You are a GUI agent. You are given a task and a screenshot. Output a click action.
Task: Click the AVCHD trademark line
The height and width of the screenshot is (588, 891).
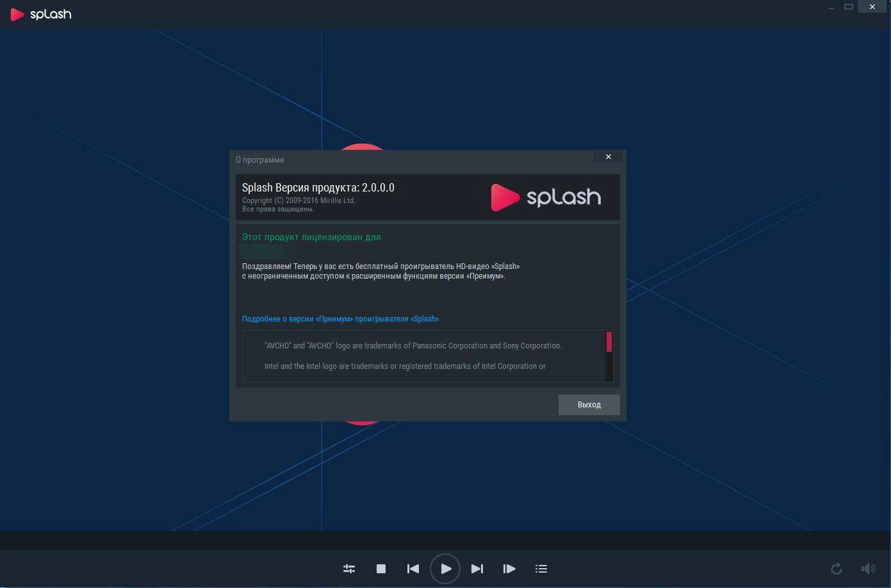413,346
